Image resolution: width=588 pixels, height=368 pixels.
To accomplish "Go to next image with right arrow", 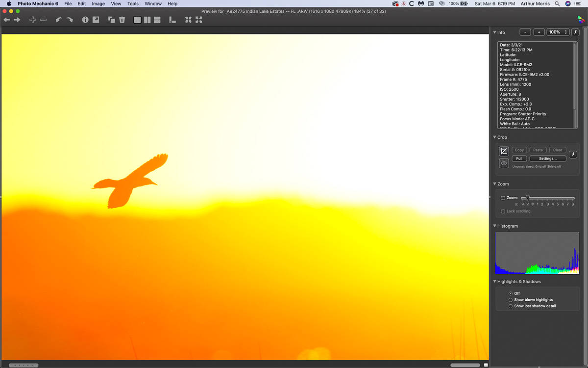I will click(17, 20).
